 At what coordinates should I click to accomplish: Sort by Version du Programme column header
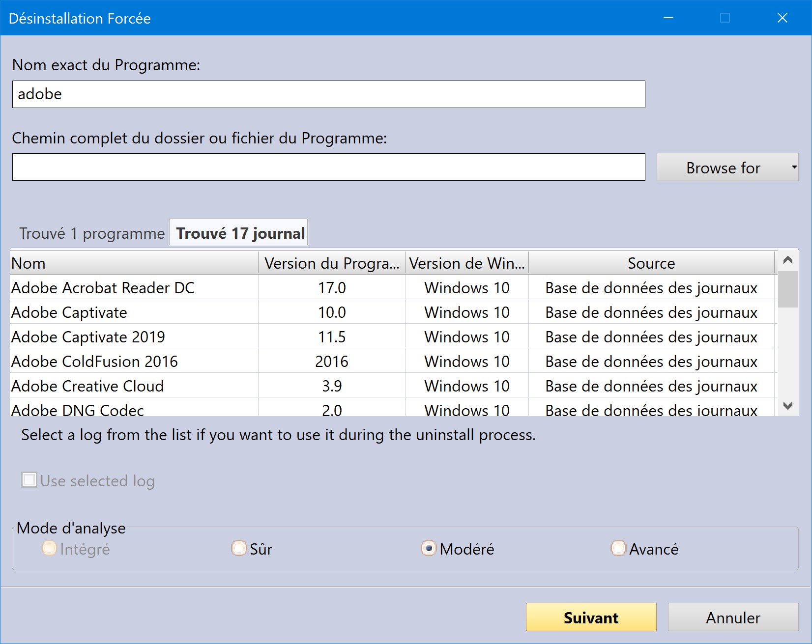(x=332, y=263)
